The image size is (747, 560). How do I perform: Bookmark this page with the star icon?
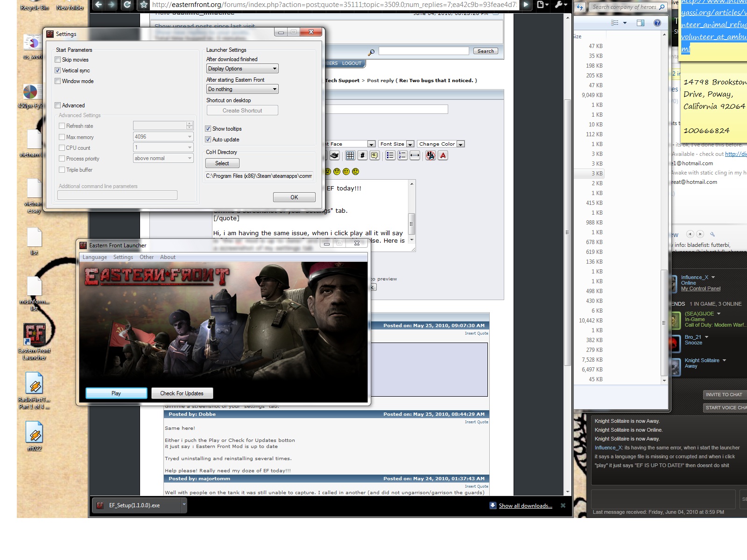coord(144,5)
